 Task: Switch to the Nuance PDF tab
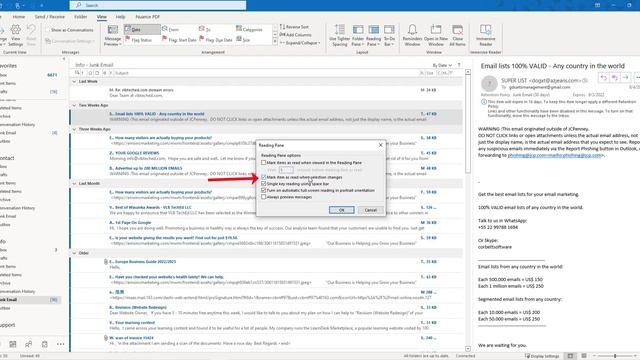(x=147, y=17)
